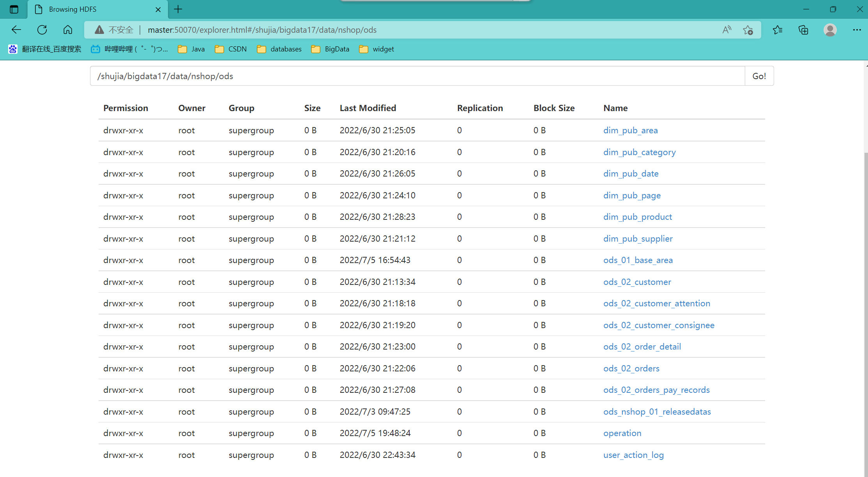Viewport: 868px width, 477px height.
Task: Select timestamp 2022/6/30 22:43:34
Action: (378, 455)
